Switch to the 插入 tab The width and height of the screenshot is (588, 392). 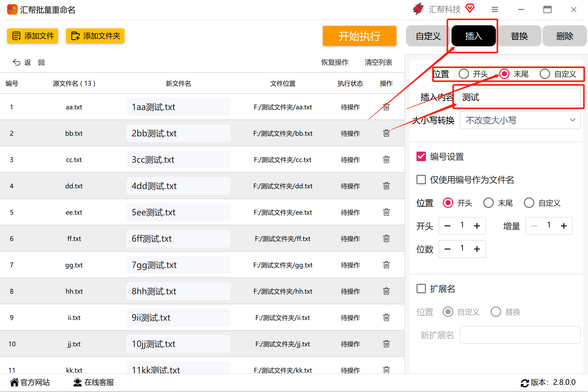474,36
